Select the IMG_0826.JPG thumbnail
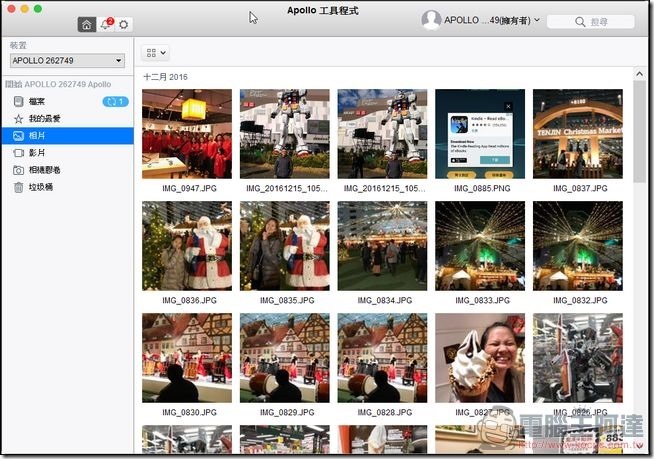 [x=578, y=358]
